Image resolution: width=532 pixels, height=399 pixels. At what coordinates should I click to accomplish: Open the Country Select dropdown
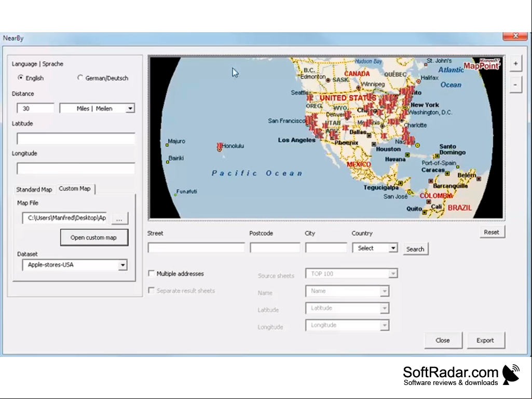[x=393, y=248]
